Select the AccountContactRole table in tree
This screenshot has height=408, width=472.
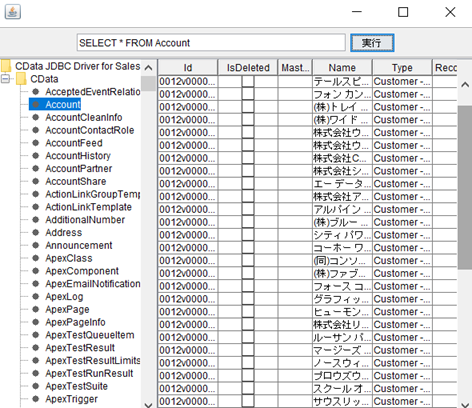click(90, 130)
